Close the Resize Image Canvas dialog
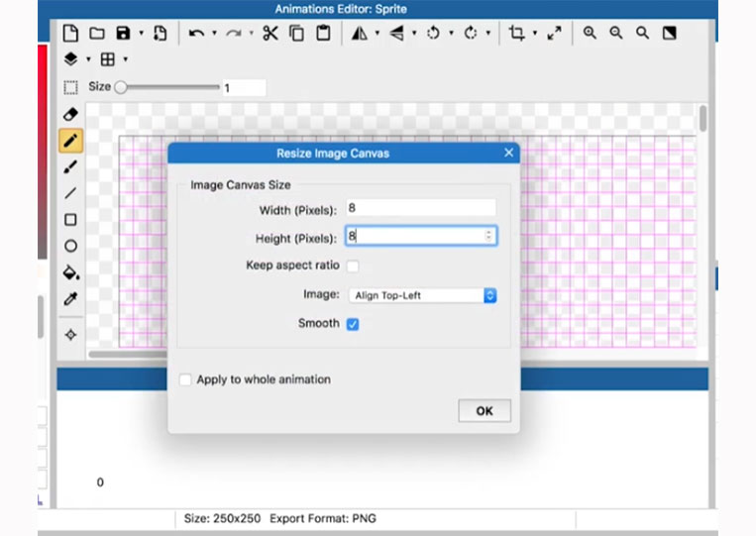756x536 pixels. (x=508, y=153)
